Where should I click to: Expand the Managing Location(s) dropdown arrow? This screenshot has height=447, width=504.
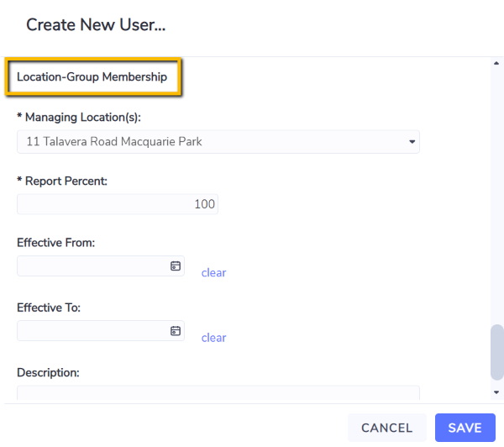[x=412, y=142]
